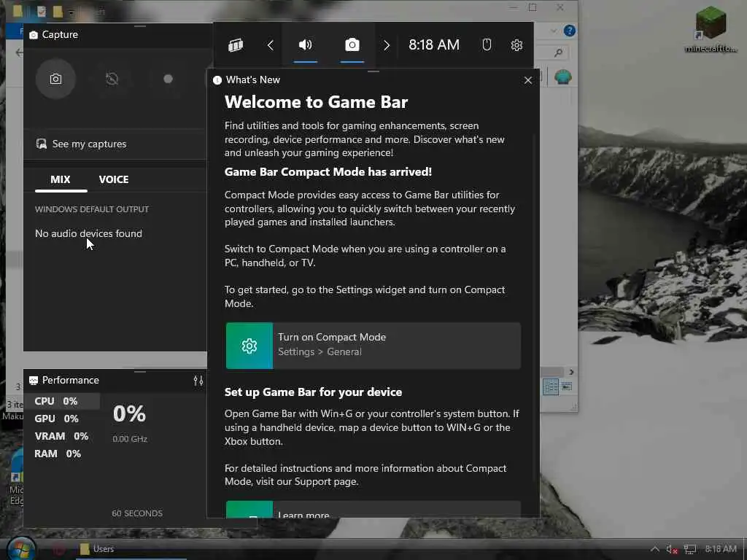Click the Learn more card
This screenshot has width=747, height=560.
[x=373, y=509]
